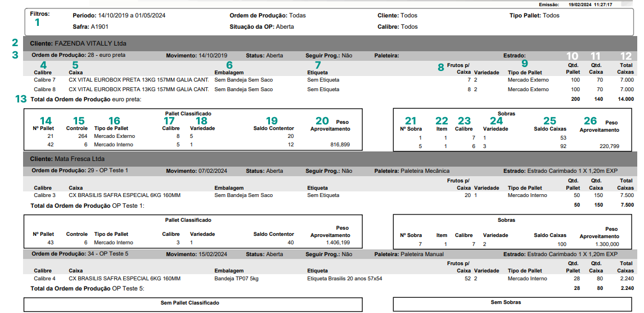The height and width of the screenshot is (313, 644).
Task: Click the 'Movimento: 15/02/2024' text
Action: point(196,254)
